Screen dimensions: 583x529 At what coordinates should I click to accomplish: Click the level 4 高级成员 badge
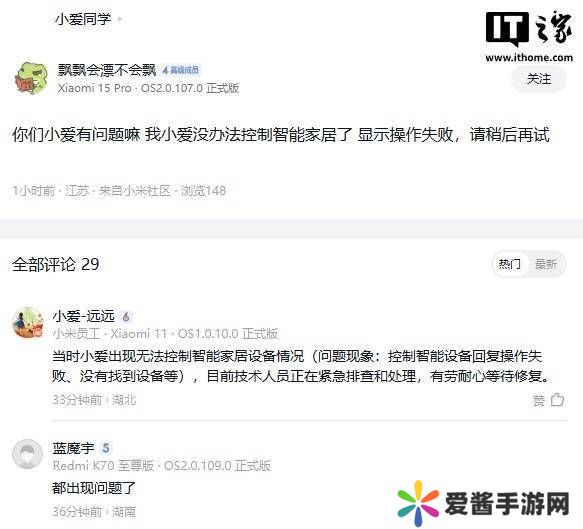(181, 70)
